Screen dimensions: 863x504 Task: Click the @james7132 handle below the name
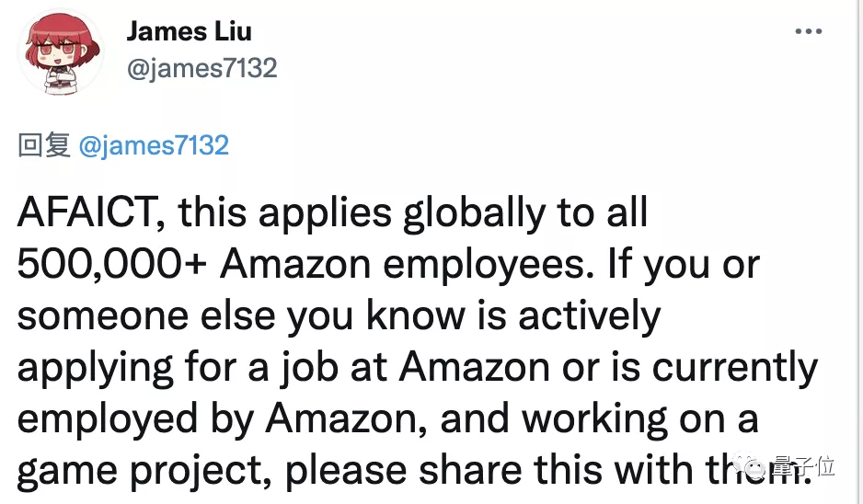pos(201,68)
